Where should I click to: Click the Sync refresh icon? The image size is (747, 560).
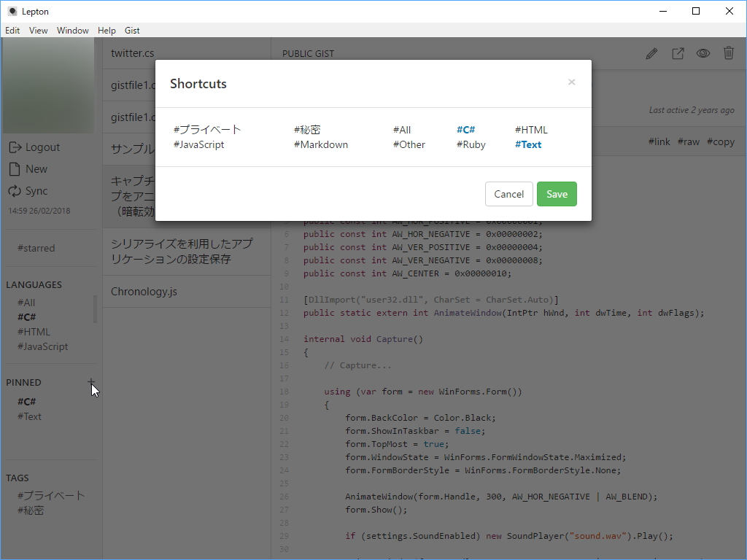pos(15,191)
